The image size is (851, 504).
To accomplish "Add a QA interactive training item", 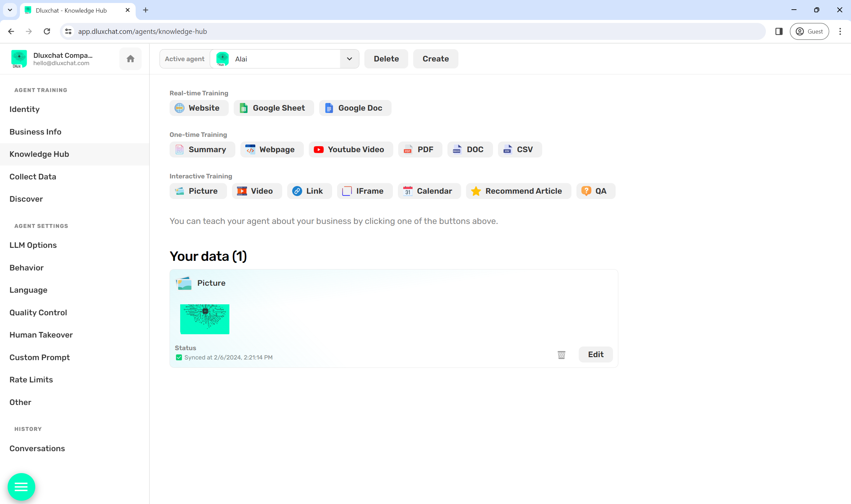I will pyautogui.click(x=595, y=191).
